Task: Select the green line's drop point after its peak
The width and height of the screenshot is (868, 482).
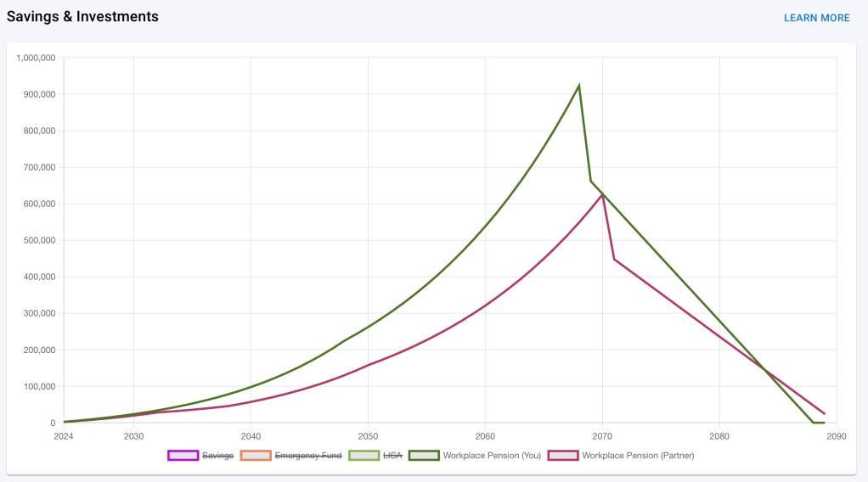Action: 591,181
